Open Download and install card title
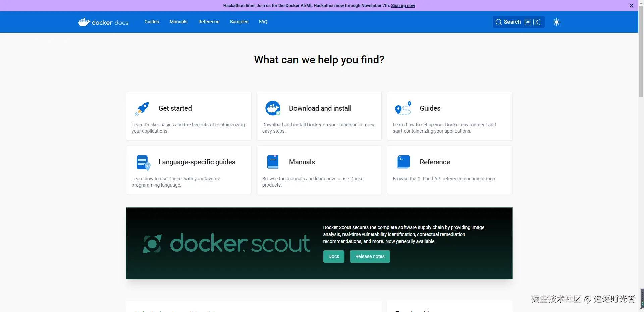The image size is (644, 312). coord(320,108)
